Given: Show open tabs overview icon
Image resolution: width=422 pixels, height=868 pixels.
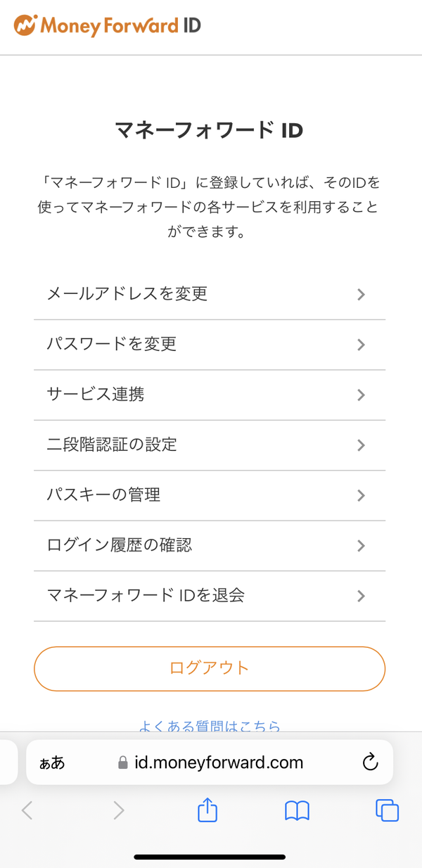Looking at the screenshot, I should pos(387,810).
